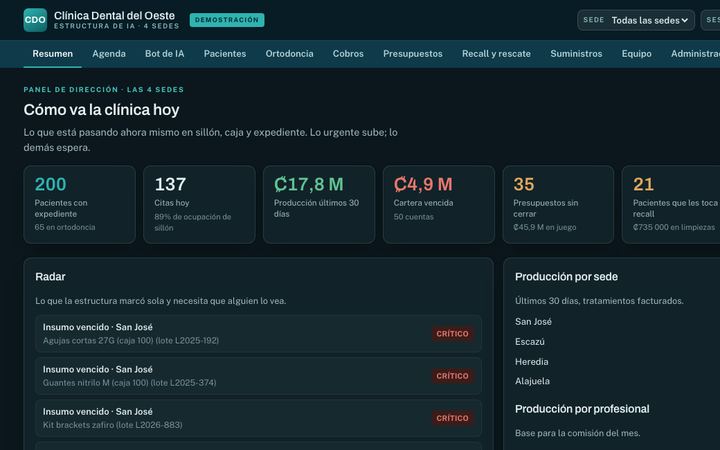Click the '89% de ocupación de sillón' text
720x450 pixels.
click(192, 222)
